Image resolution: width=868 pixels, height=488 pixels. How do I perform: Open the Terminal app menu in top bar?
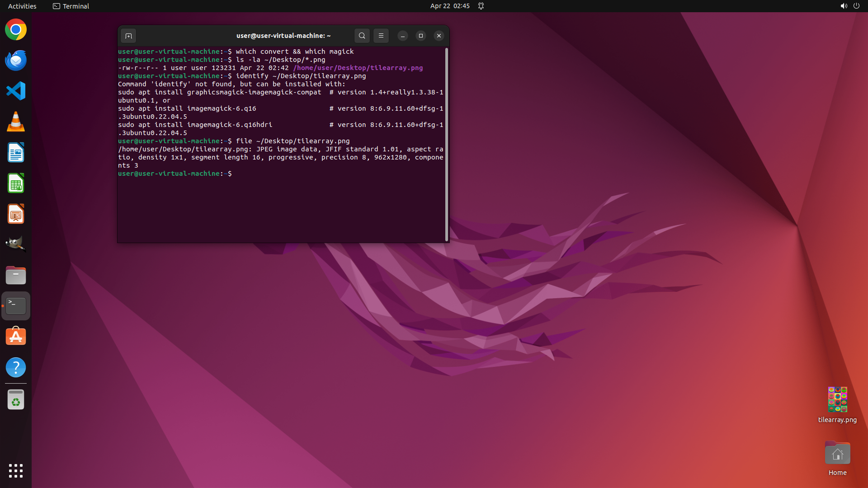(x=71, y=6)
